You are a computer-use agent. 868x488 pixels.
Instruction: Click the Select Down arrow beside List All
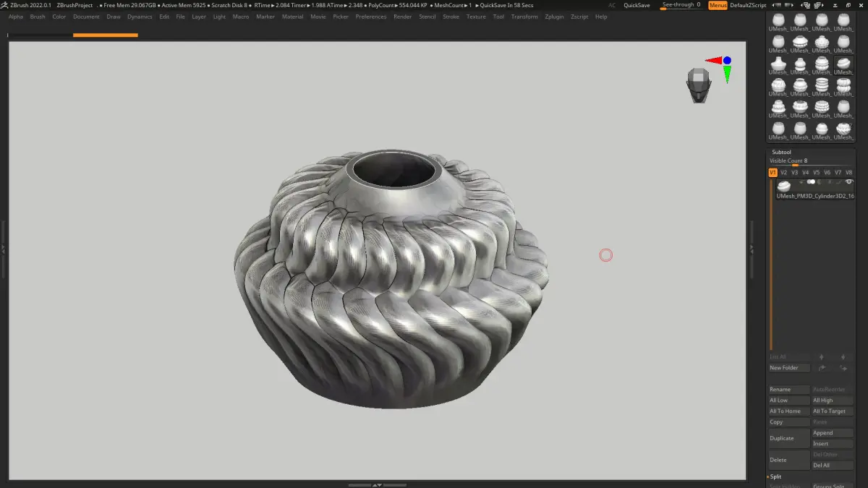point(843,357)
